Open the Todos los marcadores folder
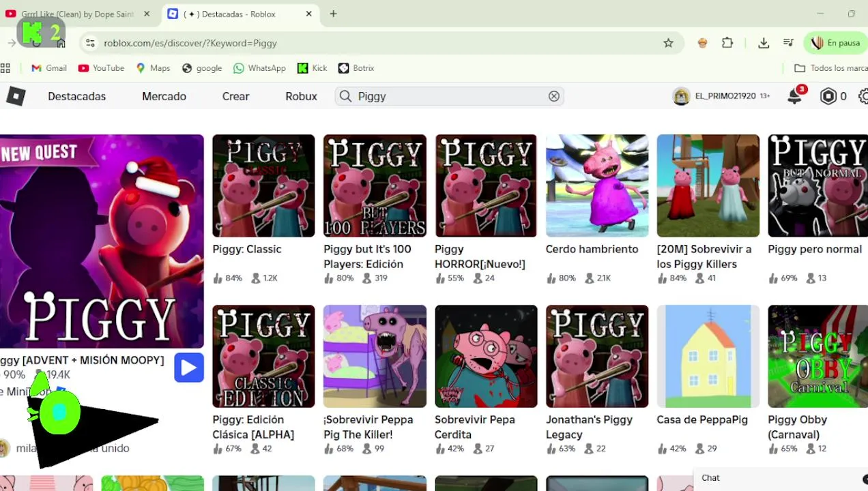 [831, 68]
